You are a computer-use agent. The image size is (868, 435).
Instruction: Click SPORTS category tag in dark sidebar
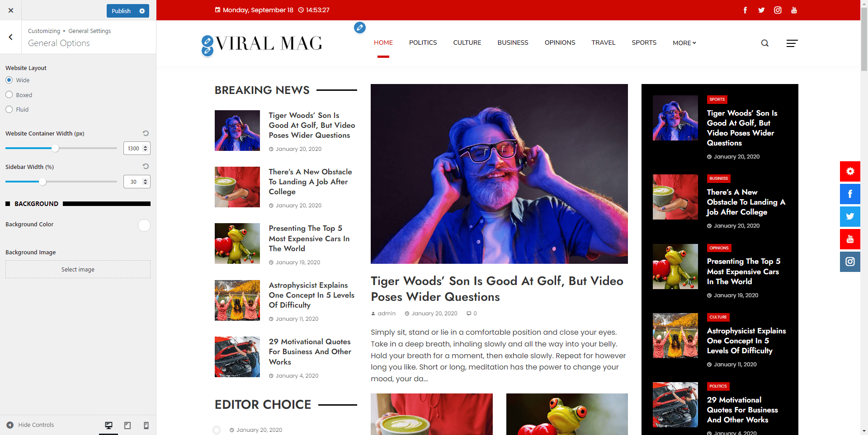pyautogui.click(x=717, y=99)
